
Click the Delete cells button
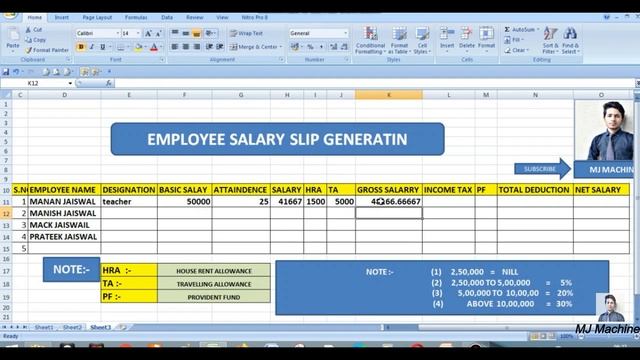coord(467,39)
